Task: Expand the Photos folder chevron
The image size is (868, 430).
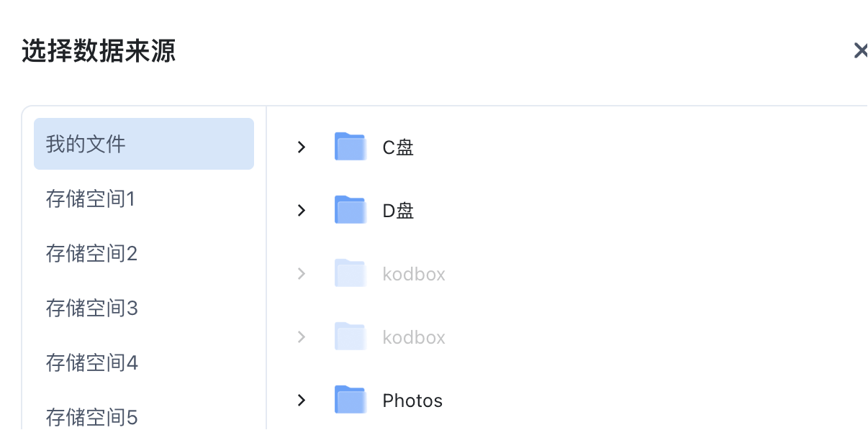Action: tap(302, 400)
